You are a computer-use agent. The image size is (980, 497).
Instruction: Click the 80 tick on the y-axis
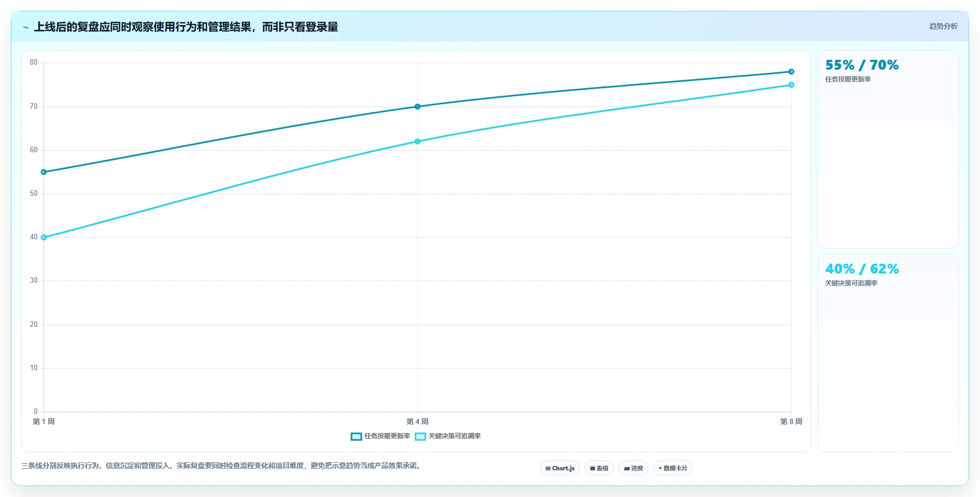(34, 63)
